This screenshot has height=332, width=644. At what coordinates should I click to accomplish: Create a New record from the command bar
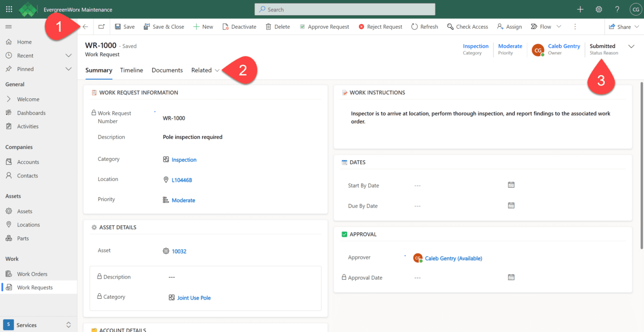click(x=203, y=27)
